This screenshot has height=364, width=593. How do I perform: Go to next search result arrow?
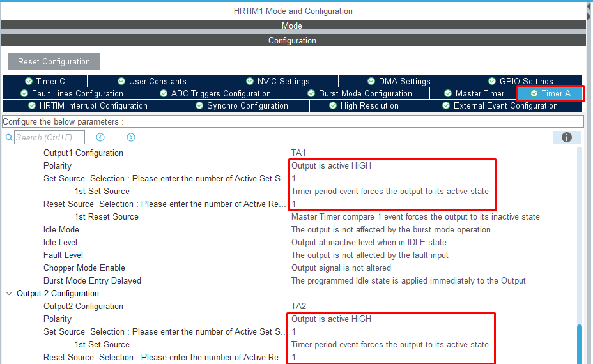(x=131, y=137)
